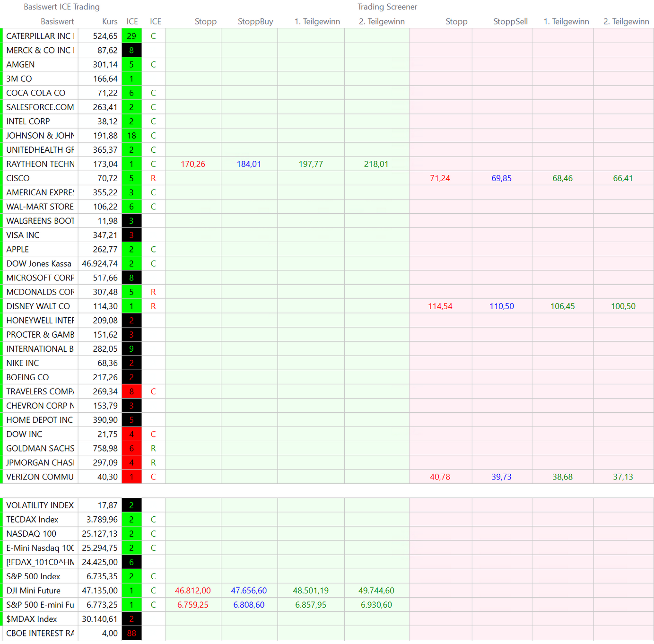This screenshot has width=654, height=644.
Task: Select the red ICE cell 8 for Travelers
Action: [x=131, y=392]
